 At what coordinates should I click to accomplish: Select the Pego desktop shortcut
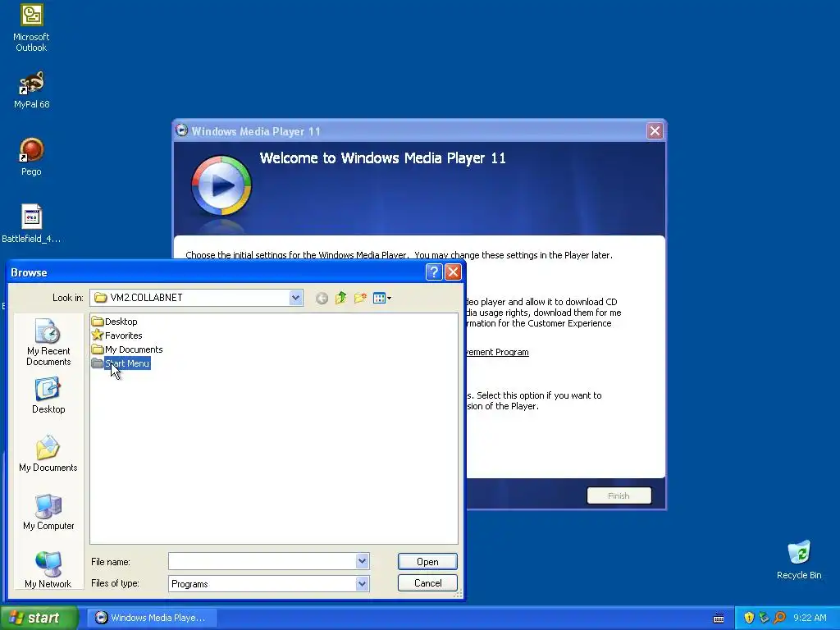pyautogui.click(x=31, y=157)
